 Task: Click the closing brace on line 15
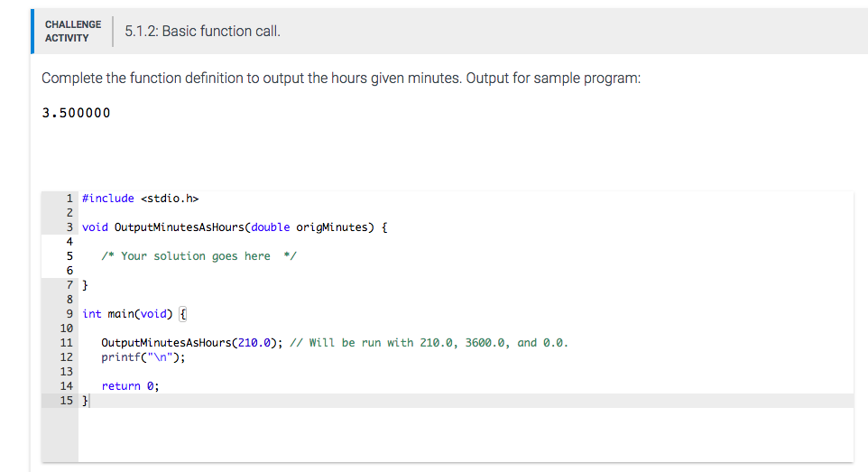pos(85,400)
